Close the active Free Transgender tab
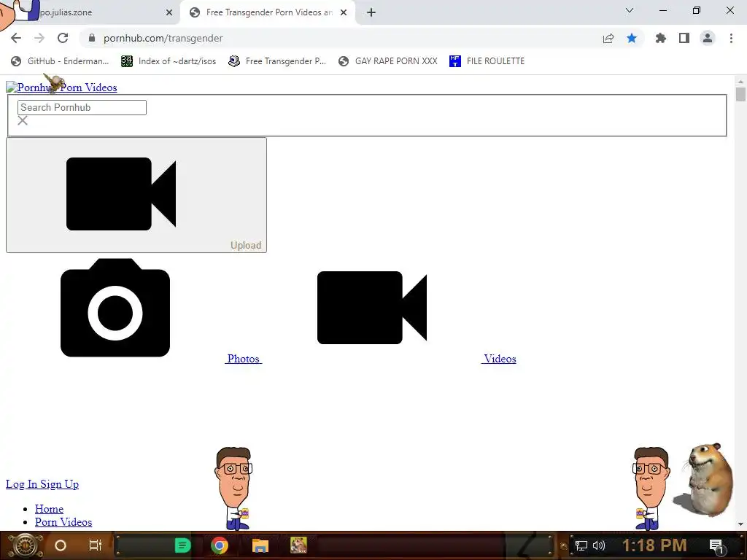The image size is (747, 560). click(x=344, y=12)
